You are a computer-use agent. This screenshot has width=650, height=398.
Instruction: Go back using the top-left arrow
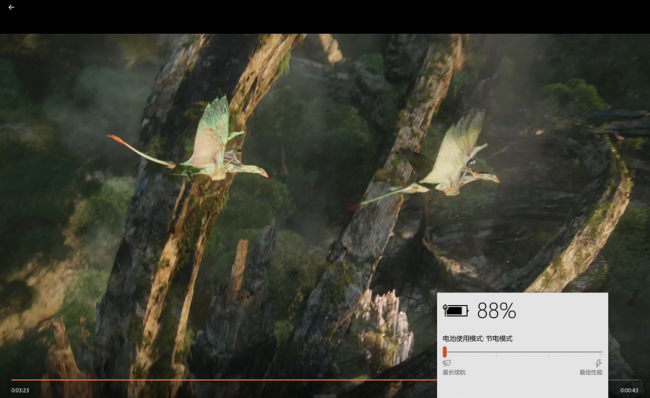tap(11, 7)
